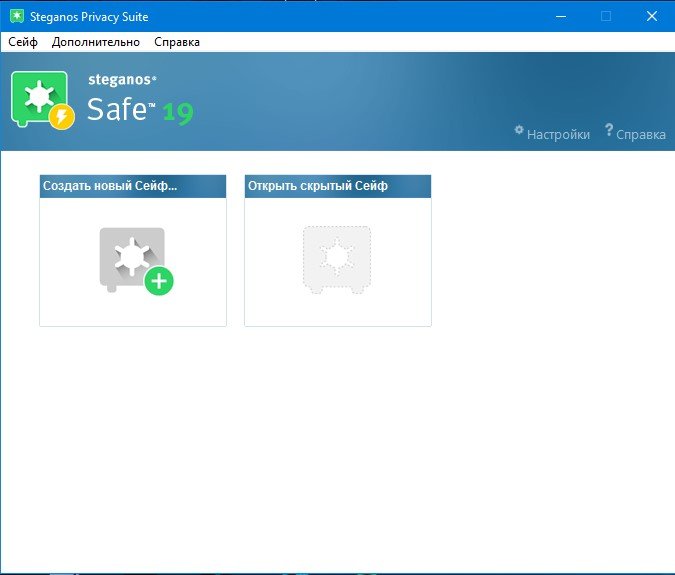Open the Справка link in header

(x=641, y=135)
